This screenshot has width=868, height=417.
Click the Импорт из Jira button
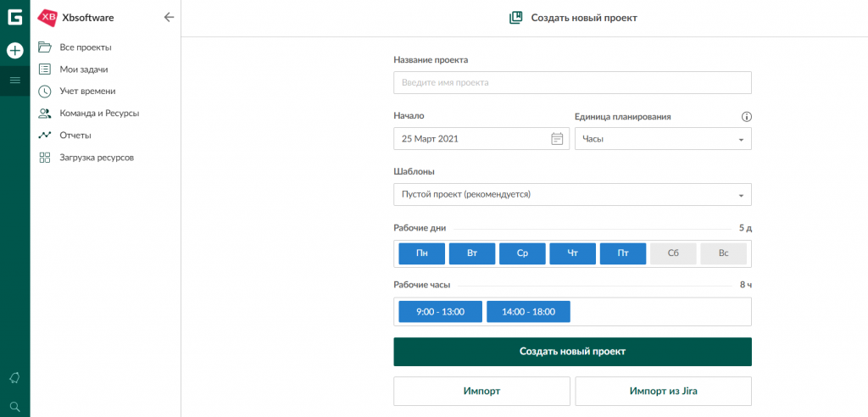click(663, 392)
